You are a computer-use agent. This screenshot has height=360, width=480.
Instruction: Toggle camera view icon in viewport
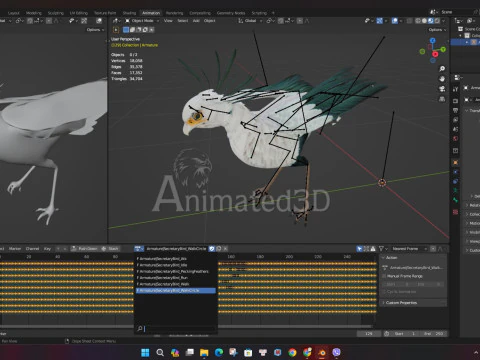442,89
